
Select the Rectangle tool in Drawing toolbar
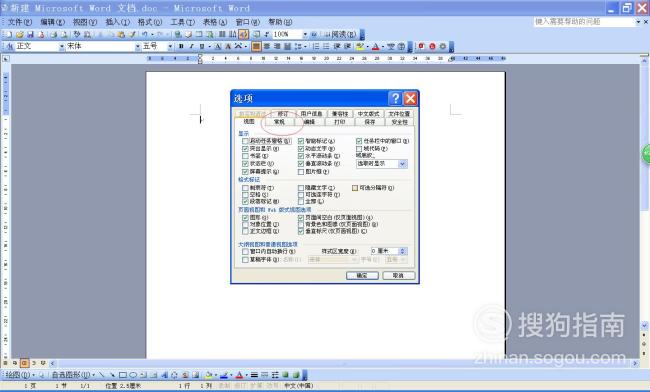pyautogui.click(x=123, y=375)
